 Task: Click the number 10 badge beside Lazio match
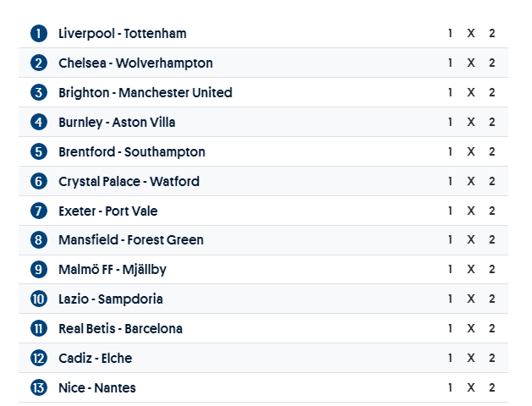coord(39,299)
